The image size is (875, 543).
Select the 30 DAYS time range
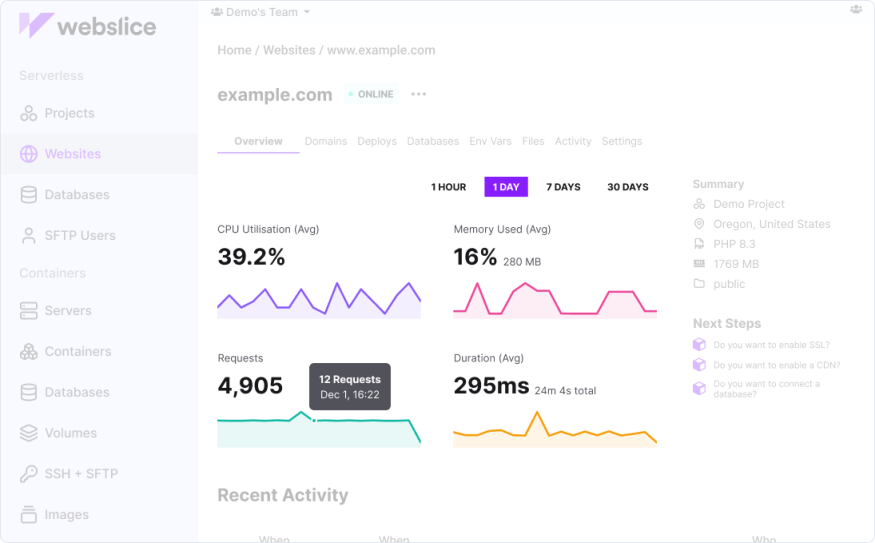click(628, 187)
